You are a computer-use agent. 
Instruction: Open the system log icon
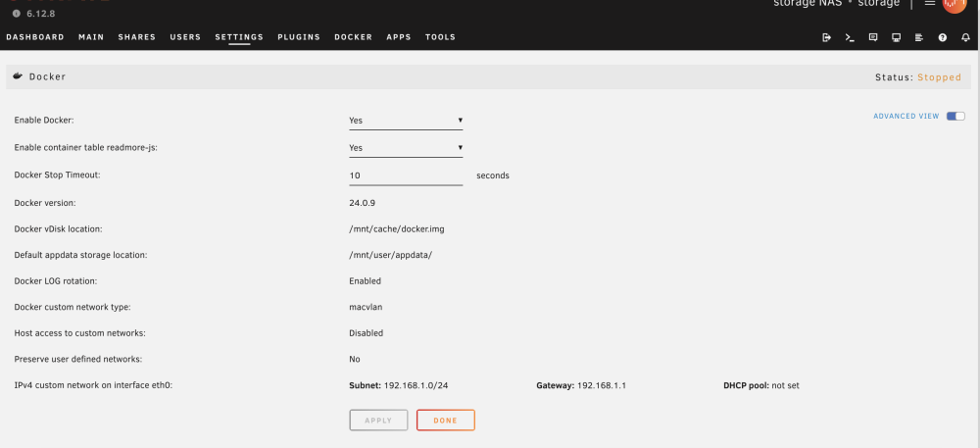pyautogui.click(x=919, y=37)
